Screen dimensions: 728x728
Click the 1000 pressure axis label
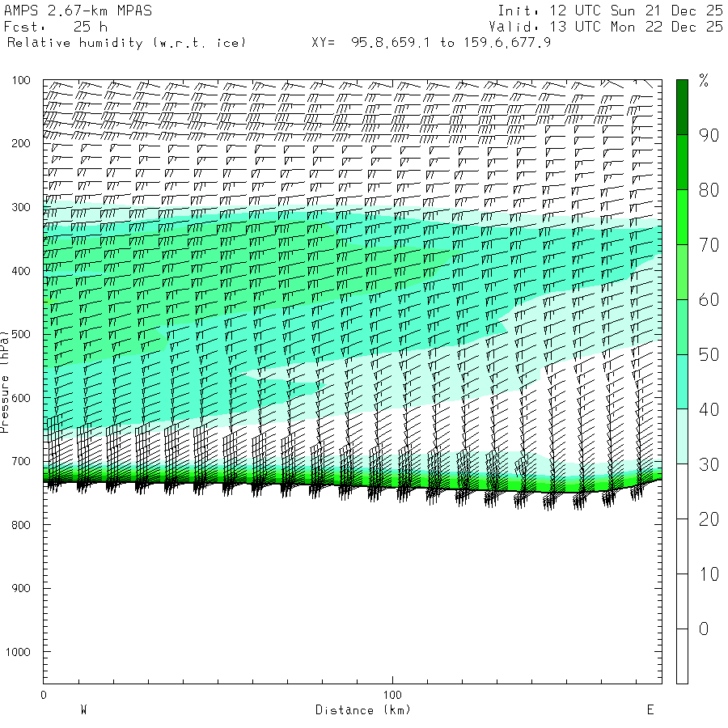[18, 652]
